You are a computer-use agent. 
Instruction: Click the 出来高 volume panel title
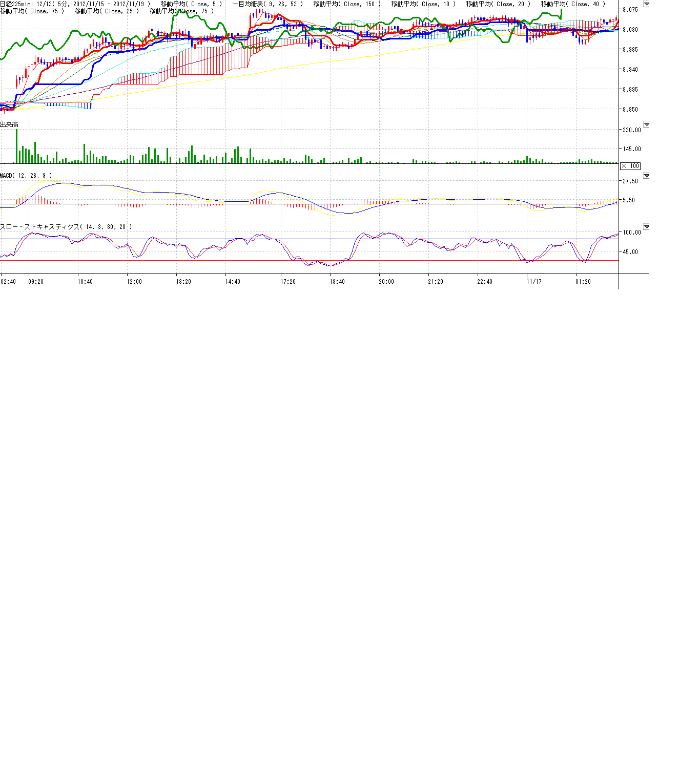(9, 124)
